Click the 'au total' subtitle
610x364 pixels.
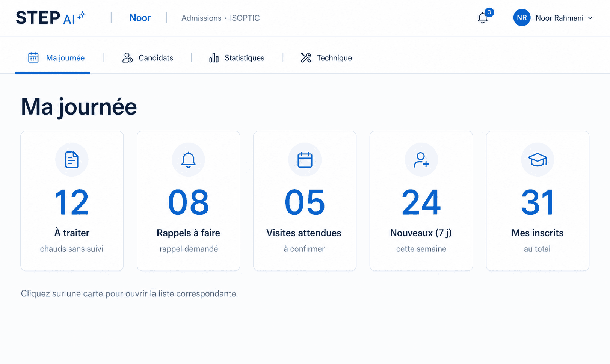click(537, 249)
